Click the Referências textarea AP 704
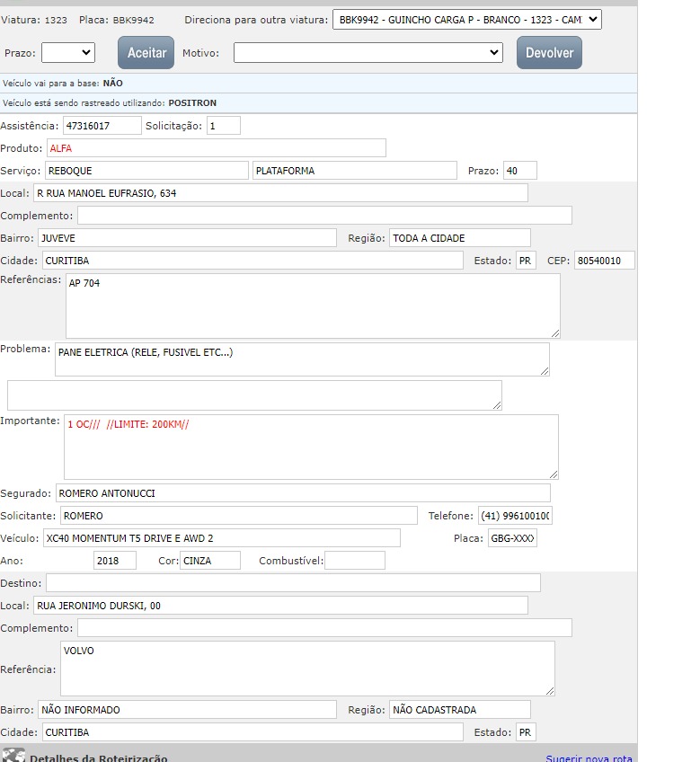 point(313,306)
